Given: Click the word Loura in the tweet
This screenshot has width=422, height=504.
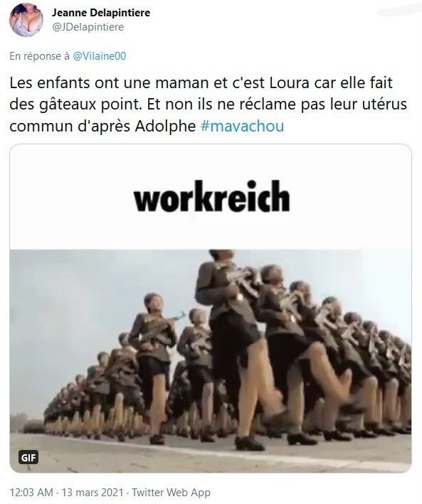Looking at the screenshot, I should tap(289, 82).
